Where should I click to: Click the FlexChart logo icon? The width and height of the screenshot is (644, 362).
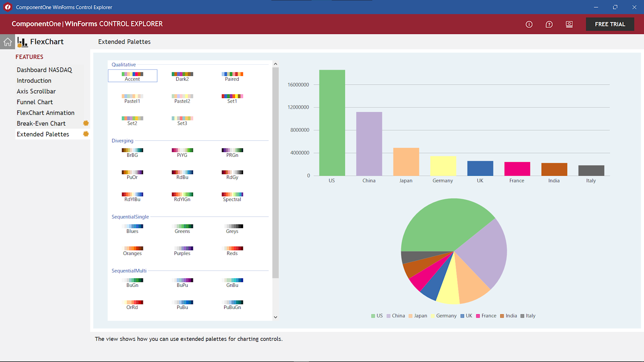(x=22, y=42)
